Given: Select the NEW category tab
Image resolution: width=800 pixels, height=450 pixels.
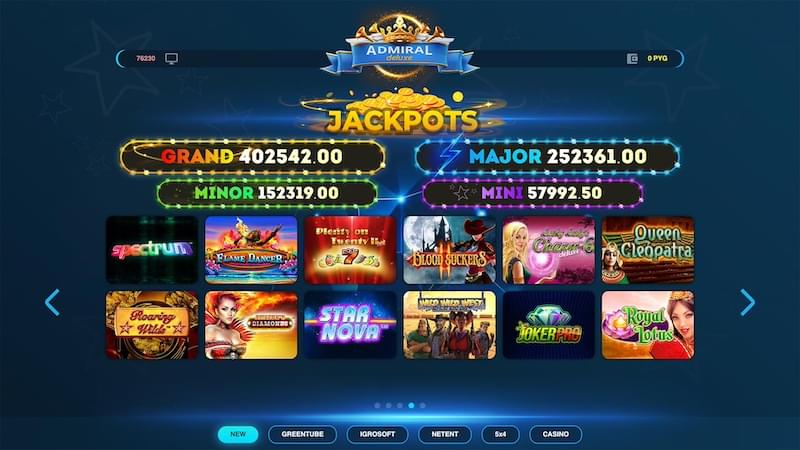Looking at the screenshot, I should pos(238,434).
